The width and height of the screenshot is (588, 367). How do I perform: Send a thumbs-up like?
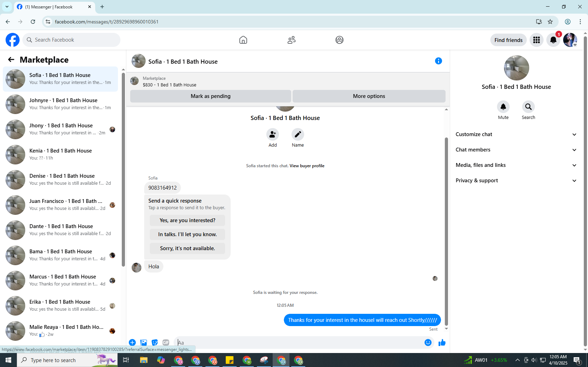(x=442, y=343)
